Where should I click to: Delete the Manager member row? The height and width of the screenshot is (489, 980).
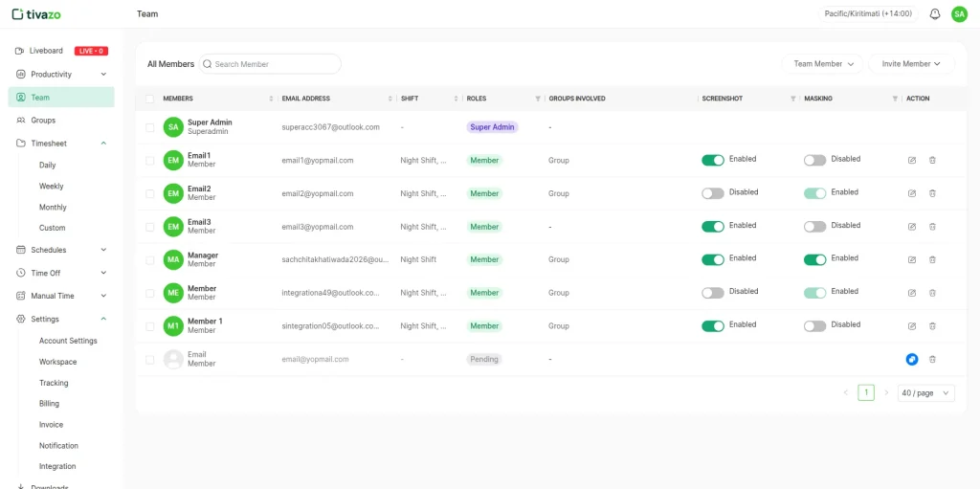[x=932, y=259]
